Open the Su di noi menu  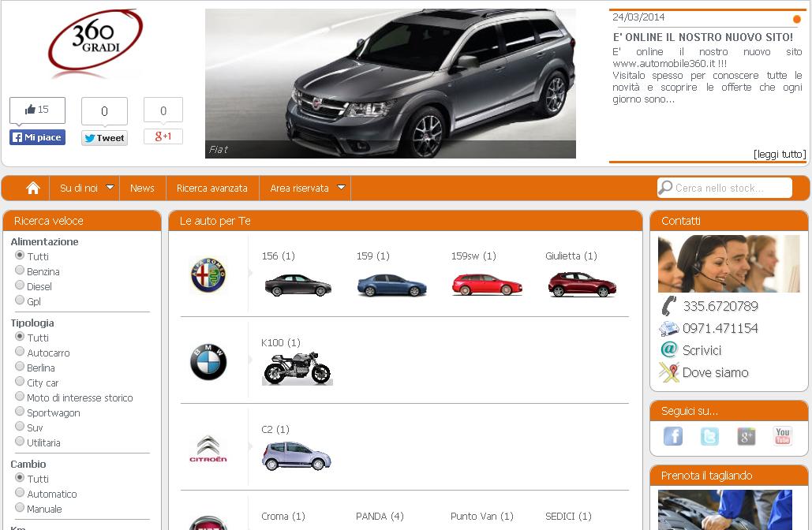(x=79, y=188)
